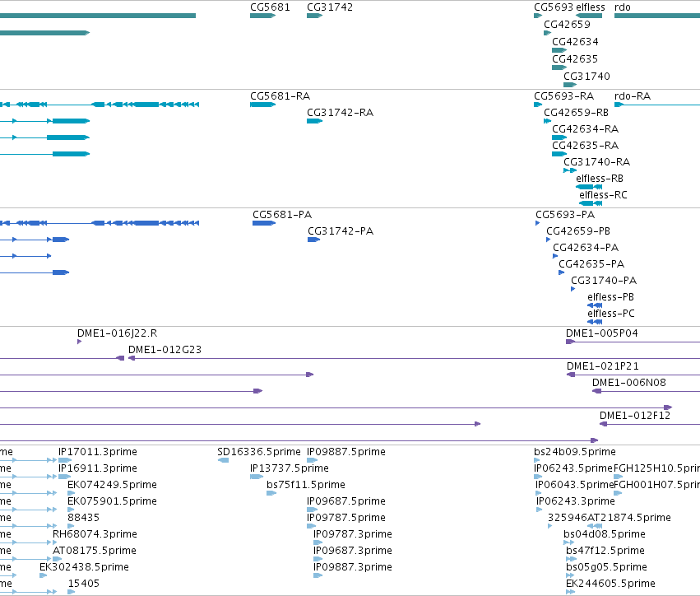Click BAC clone DME1-005P04
700x596 pixels.
pos(602,333)
